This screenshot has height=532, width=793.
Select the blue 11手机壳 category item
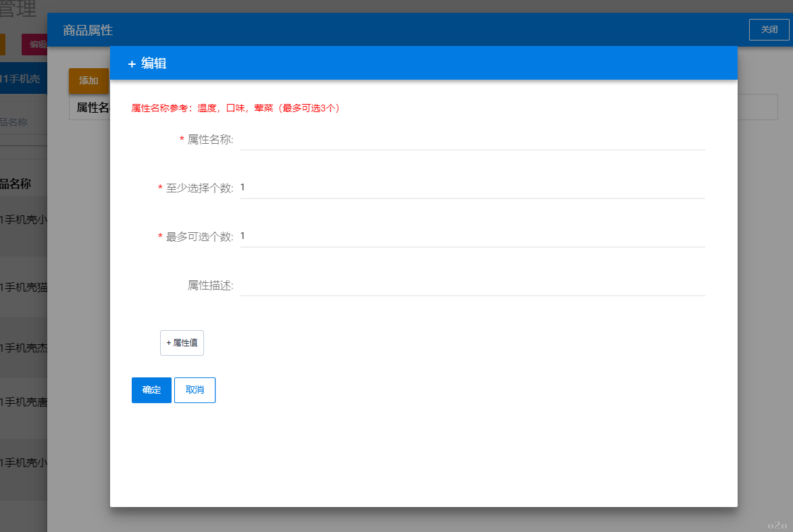click(x=23, y=80)
